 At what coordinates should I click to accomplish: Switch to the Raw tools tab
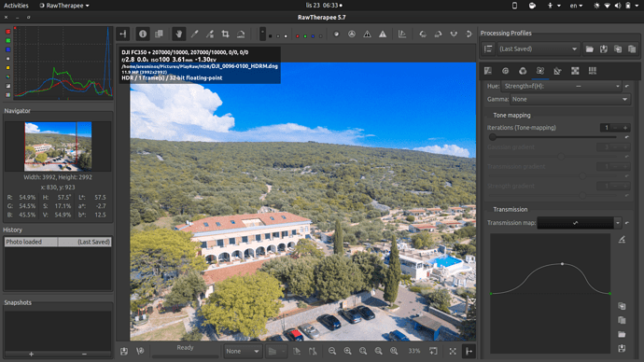tap(575, 71)
